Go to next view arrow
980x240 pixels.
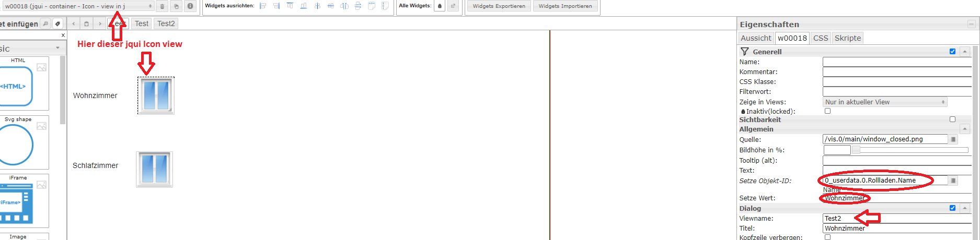coord(100,23)
